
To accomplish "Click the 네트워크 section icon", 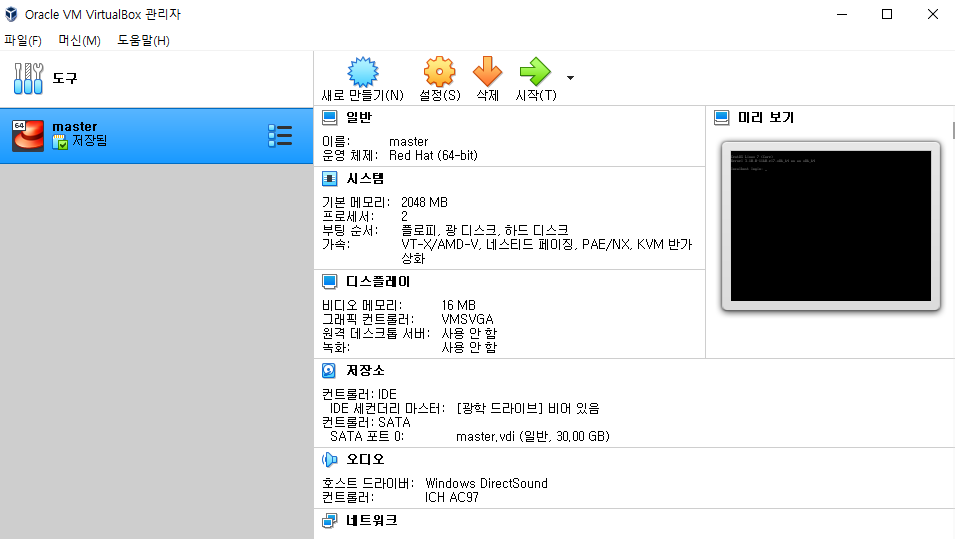I will click(x=329, y=521).
